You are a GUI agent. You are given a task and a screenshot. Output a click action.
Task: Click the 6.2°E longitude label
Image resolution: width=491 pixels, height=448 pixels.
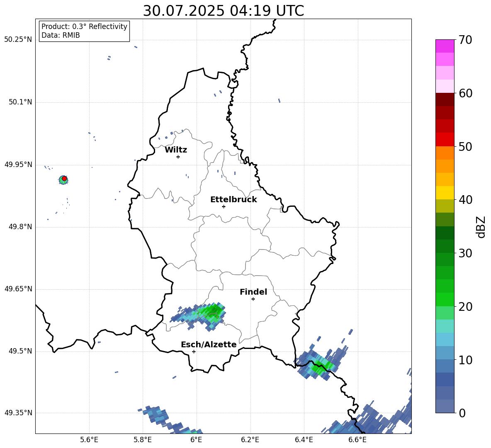pyautogui.click(x=250, y=440)
